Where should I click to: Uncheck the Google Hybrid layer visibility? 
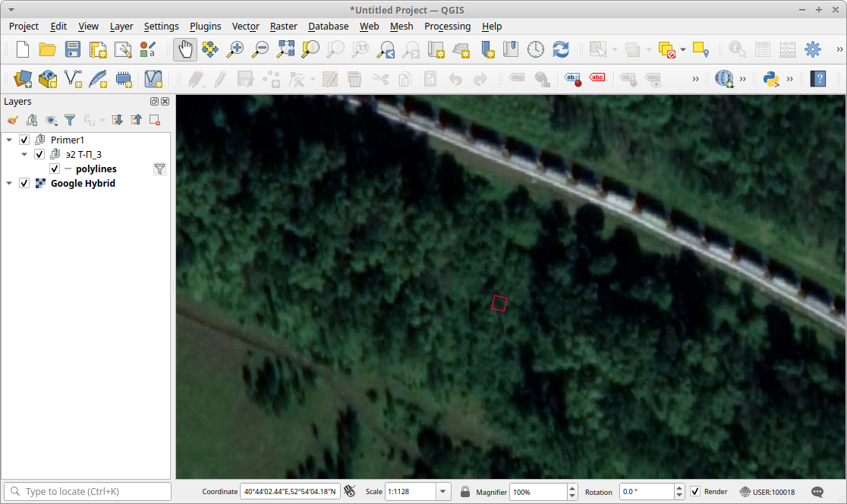24,183
